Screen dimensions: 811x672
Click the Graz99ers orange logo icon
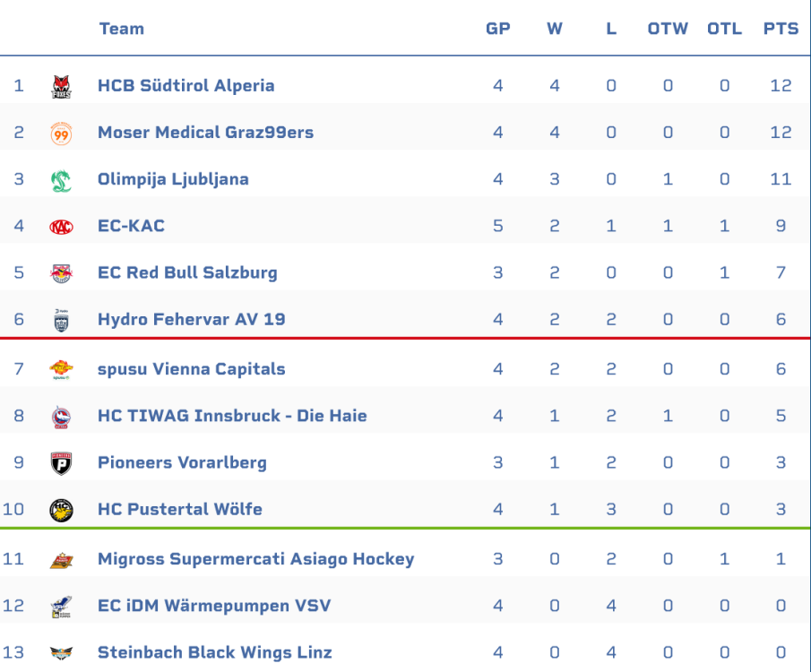pyautogui.click(x=61, y=134)
